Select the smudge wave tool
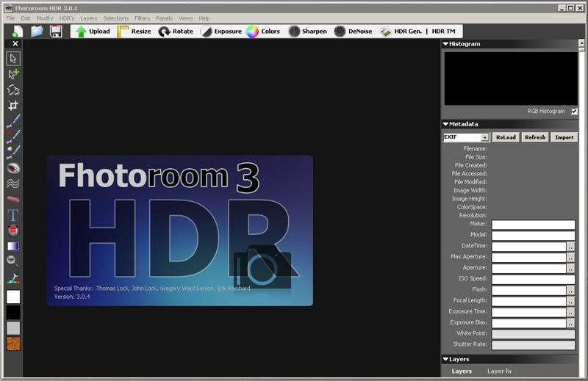The height and width of the screenshot is (381, 588). coord(13,184)
